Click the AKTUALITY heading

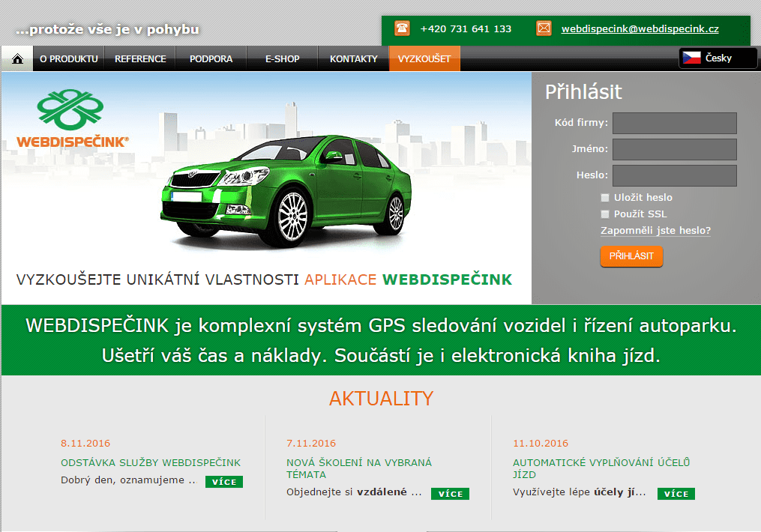pyautogui.click(x=381, y=399)
